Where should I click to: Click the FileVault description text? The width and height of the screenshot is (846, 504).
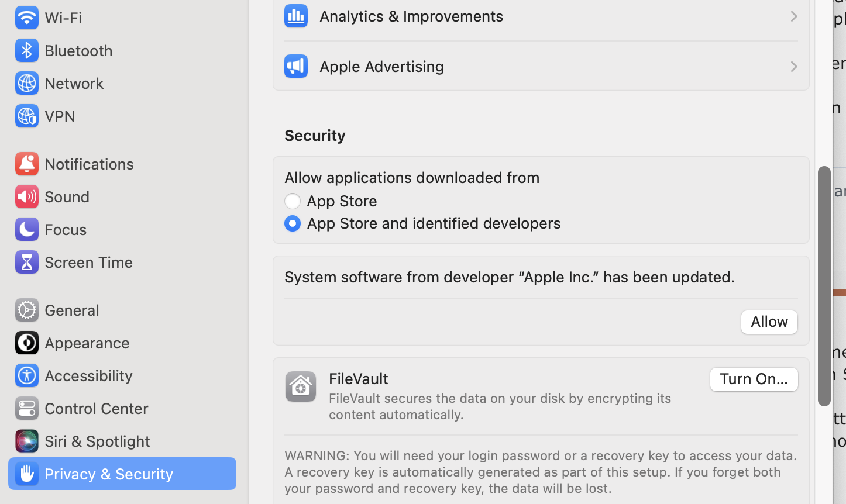pyautogui.click(x=500, y=406)
